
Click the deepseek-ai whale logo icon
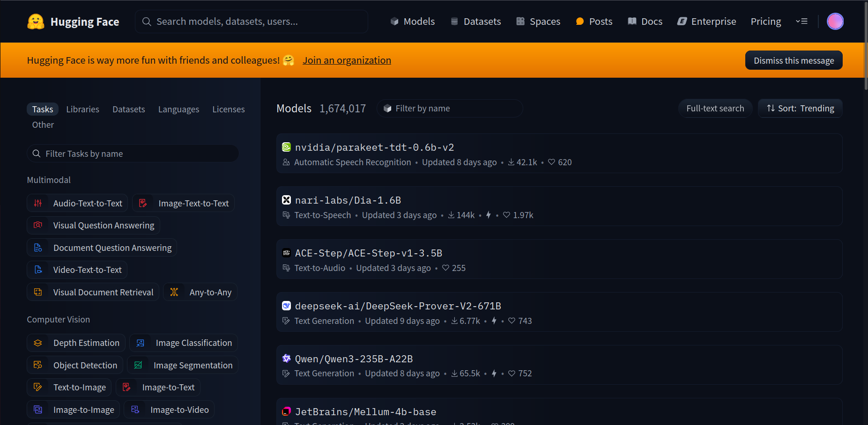pos(286,306)
